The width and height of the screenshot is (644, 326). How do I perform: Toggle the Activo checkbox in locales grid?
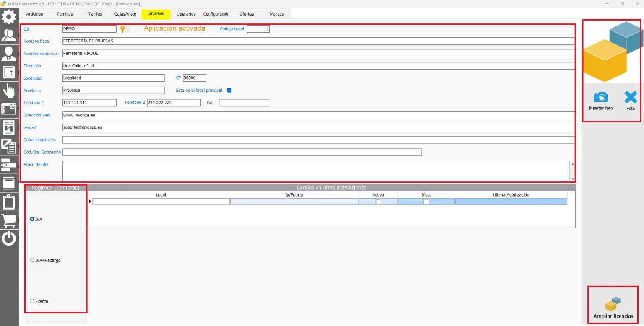click(378, 202)
